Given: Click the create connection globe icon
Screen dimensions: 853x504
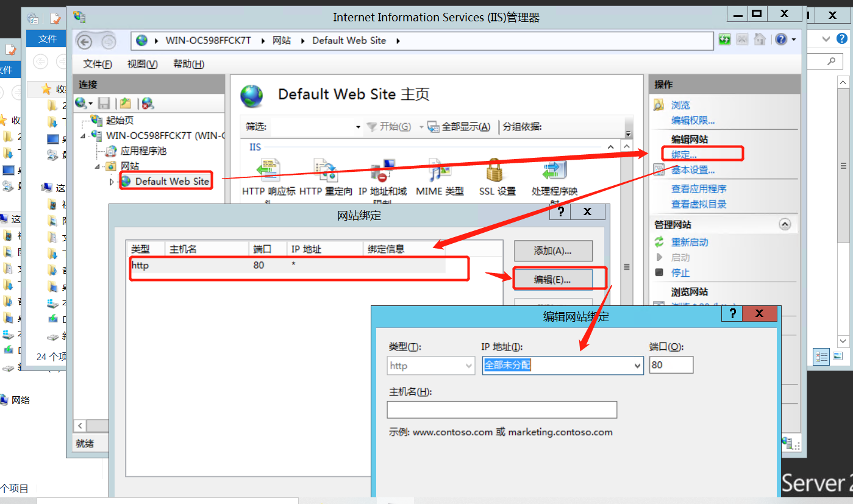Looking at the screenshot, I should tap(81, 103).
